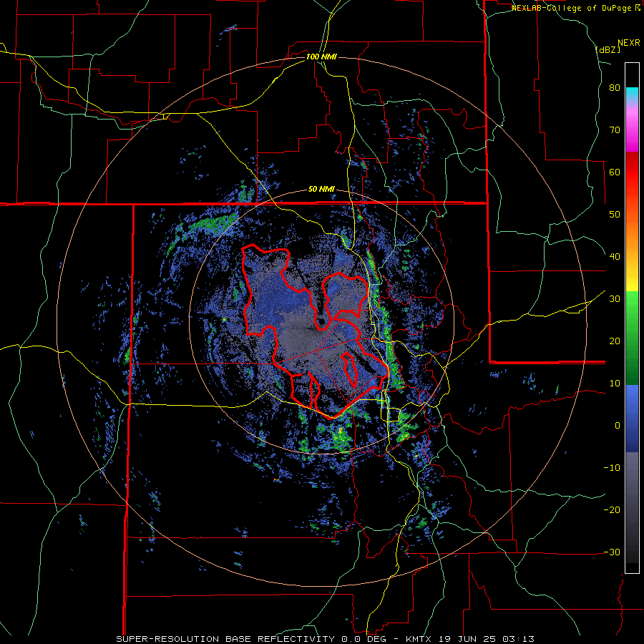
Task: Click the 100 NMI range ring label
Action: point(321,57)
